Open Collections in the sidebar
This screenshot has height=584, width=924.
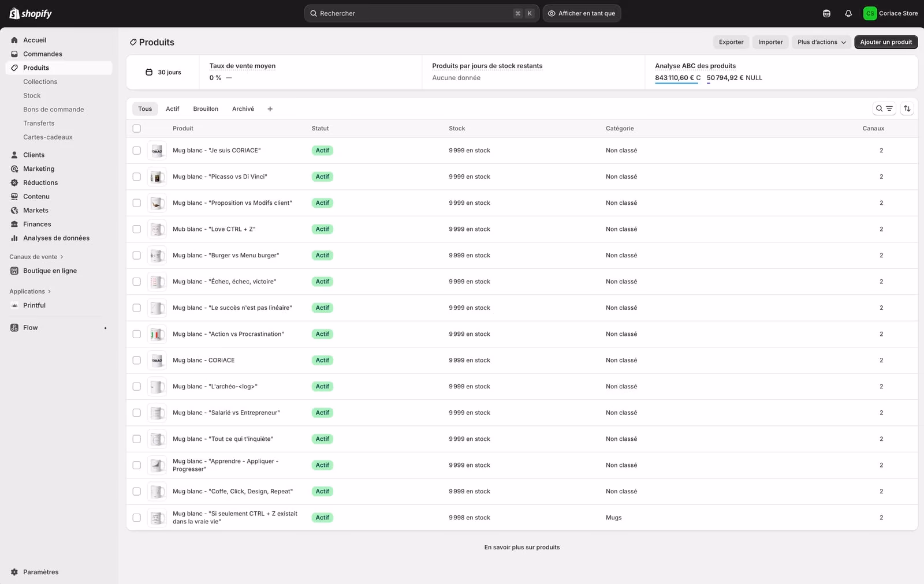pyautogui.click(x=40, y=81)
